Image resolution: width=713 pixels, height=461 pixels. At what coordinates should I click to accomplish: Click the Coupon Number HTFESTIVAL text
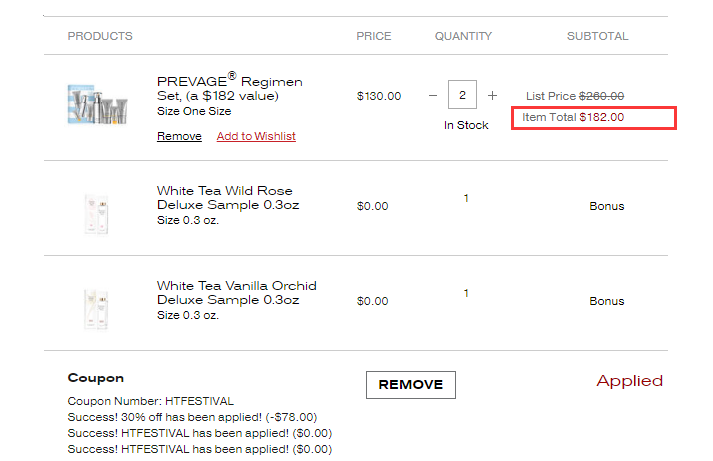151,401
